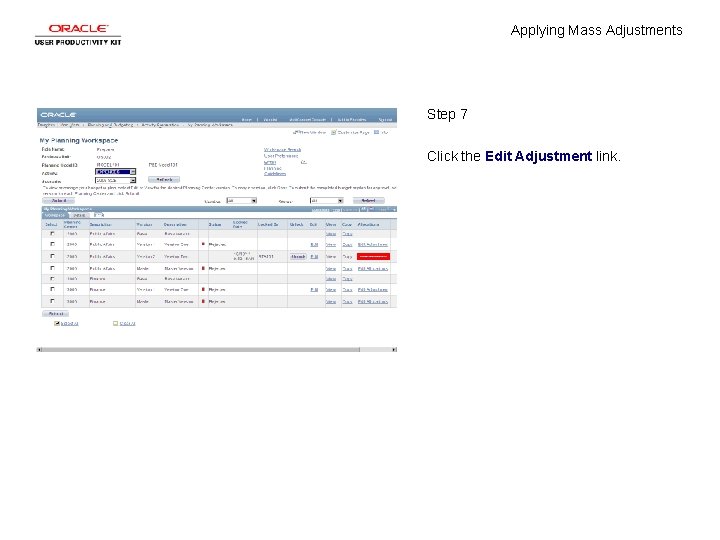Click Sign out in the header

pyautogui.click(x=385, y=119)
